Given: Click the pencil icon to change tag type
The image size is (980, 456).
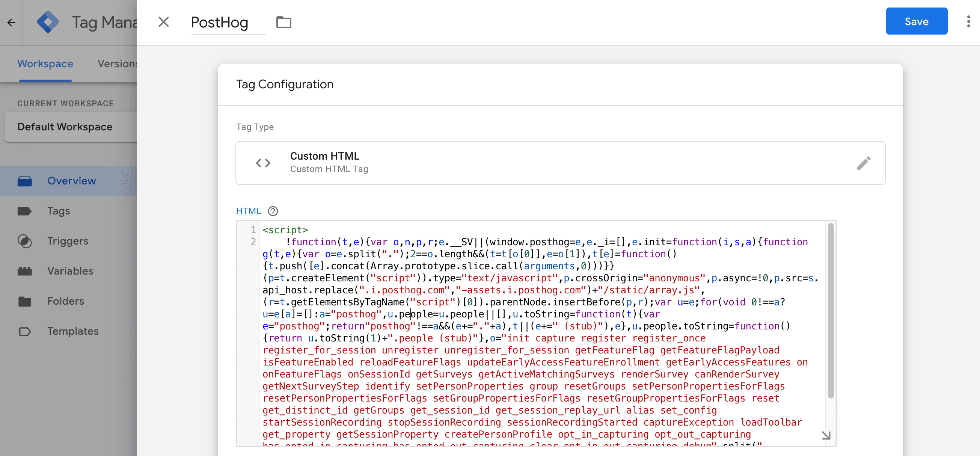Looking at the screenshot, I should click(864, 163).
